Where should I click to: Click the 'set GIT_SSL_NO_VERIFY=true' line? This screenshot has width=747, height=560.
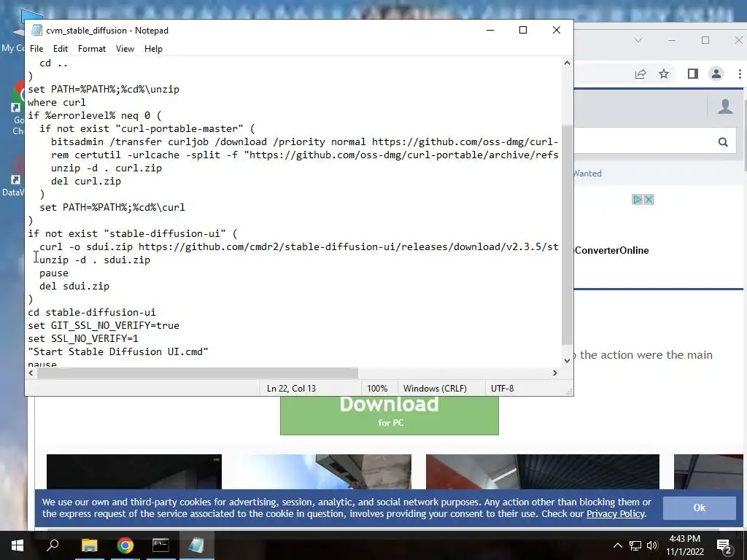[104, 326]
